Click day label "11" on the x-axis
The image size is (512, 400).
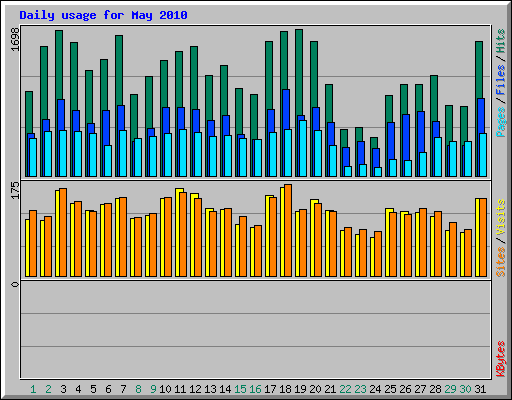click(x=180, y=389)
